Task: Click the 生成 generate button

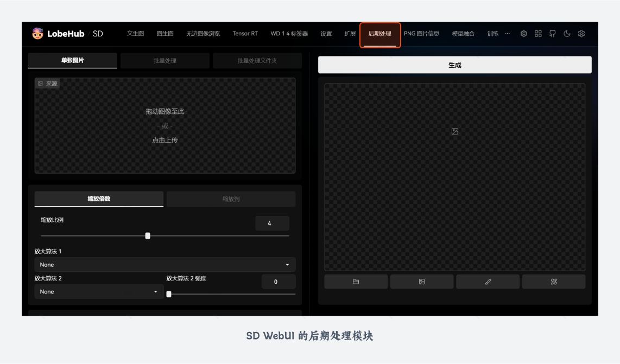Action: coord(455,65)
